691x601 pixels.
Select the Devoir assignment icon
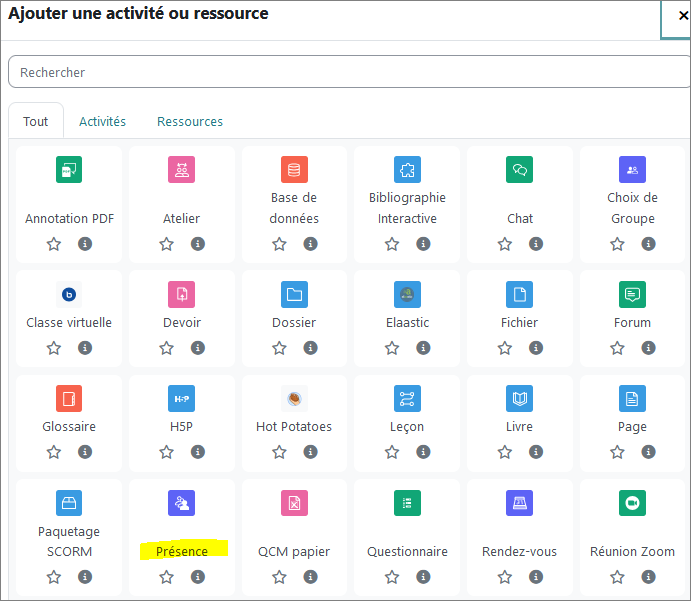point(181,294)
